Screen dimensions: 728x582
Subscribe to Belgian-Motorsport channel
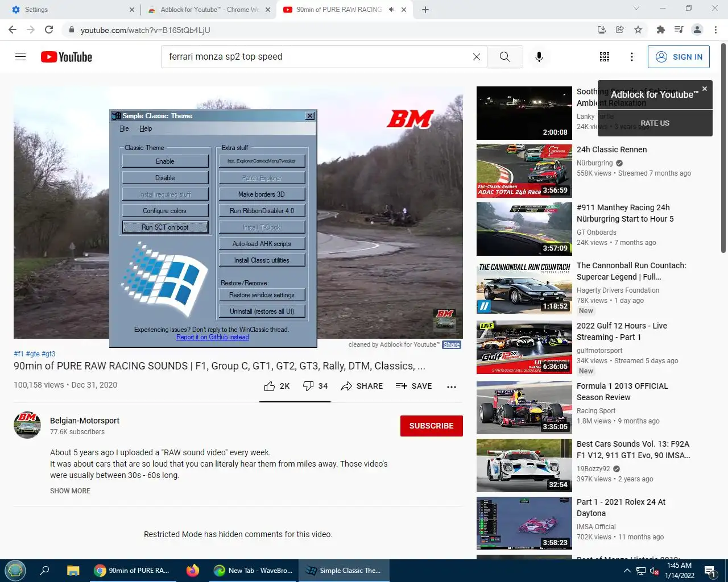click(431, 426)
